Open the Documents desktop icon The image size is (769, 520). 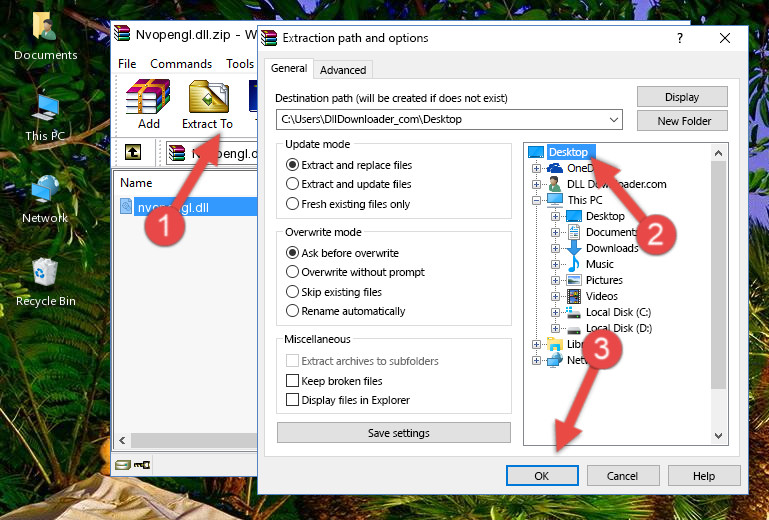[45, 26]
